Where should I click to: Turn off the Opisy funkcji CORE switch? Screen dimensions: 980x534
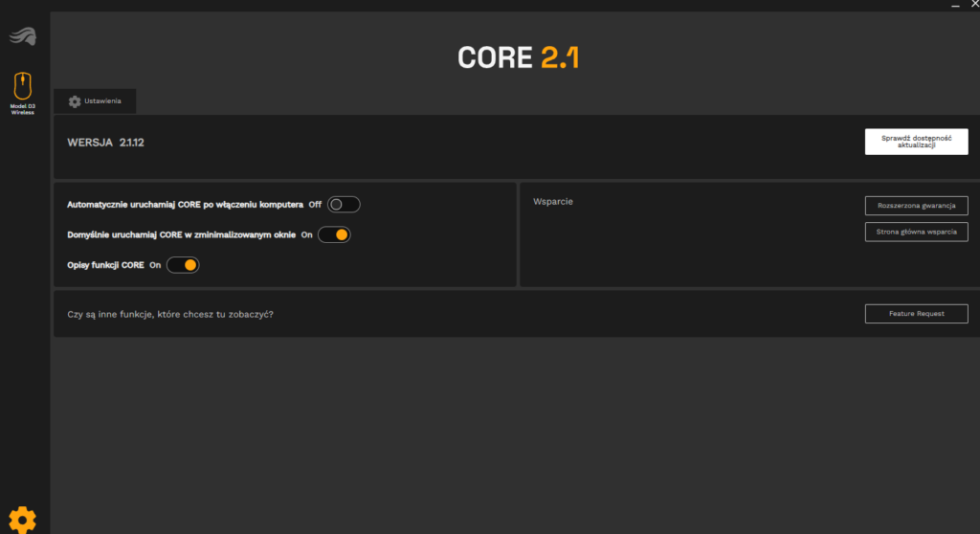183,265
